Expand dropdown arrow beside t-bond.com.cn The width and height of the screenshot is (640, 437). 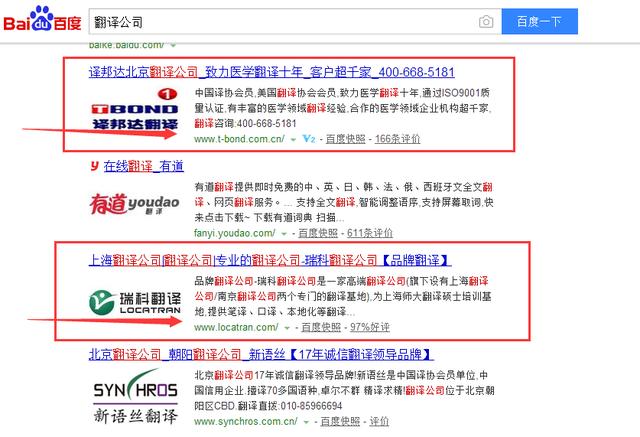(293, 140)
